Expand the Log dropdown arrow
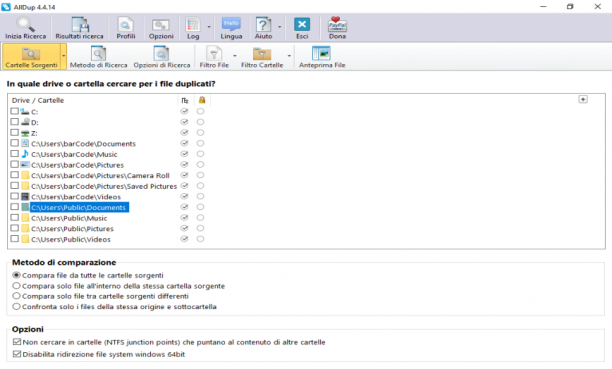Image resolution: width=612 pixels, height=369 pixels. (x=209, y=27)
